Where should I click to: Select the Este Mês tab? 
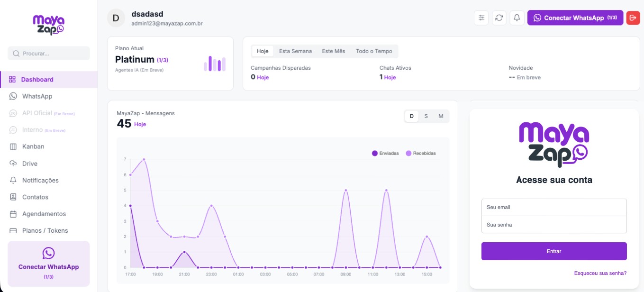coord(333,51)
